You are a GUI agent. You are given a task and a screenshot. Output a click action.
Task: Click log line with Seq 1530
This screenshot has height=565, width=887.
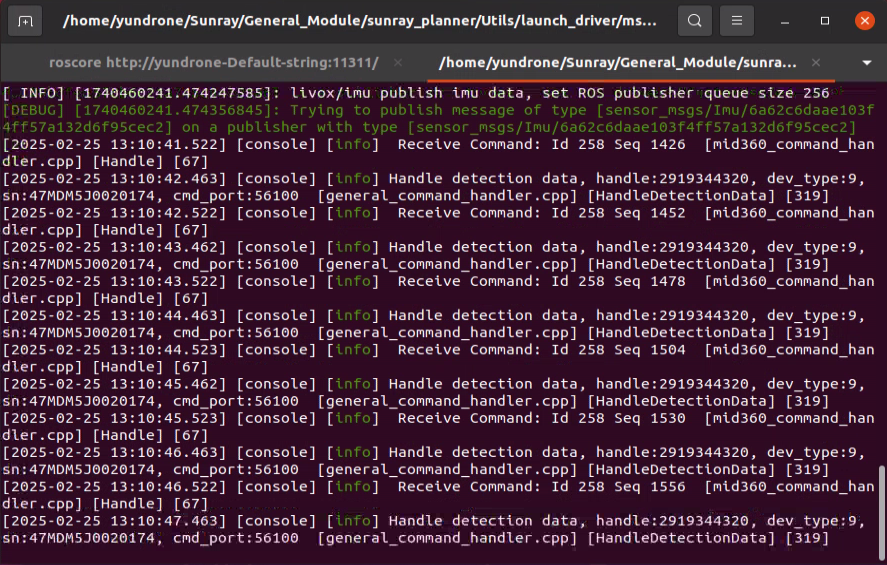[438, 426]
